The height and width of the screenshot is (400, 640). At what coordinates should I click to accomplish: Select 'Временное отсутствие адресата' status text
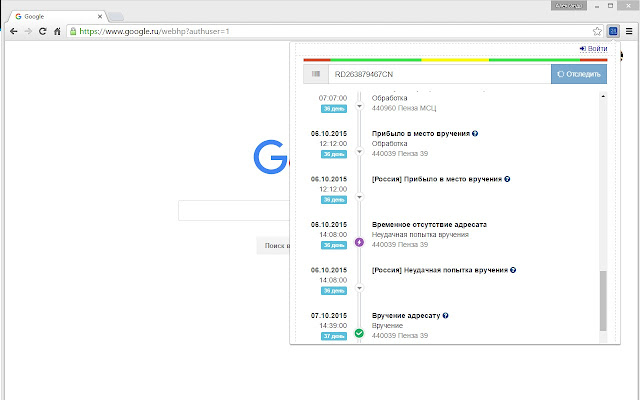pos(429,224)
